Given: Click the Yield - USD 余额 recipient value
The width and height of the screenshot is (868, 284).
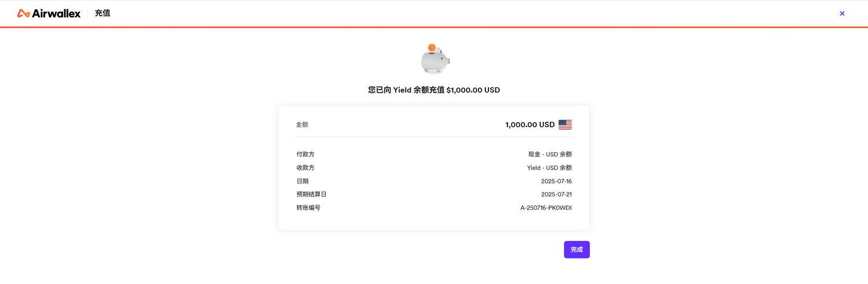Looking at the screenshot, I should tap(549, 168).
